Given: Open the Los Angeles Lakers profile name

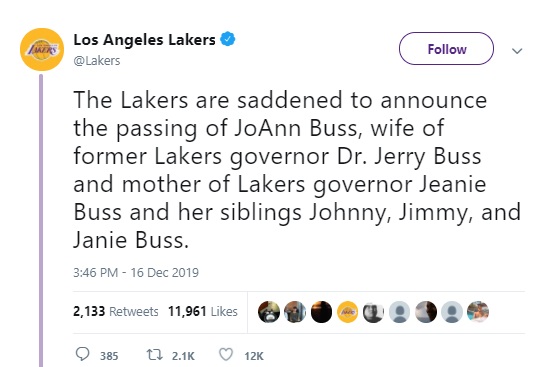Looking at the screenshot, I should 144,40.
